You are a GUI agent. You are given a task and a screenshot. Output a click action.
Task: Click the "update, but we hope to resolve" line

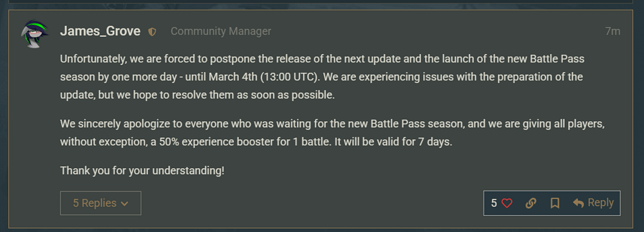coord(198,95)
